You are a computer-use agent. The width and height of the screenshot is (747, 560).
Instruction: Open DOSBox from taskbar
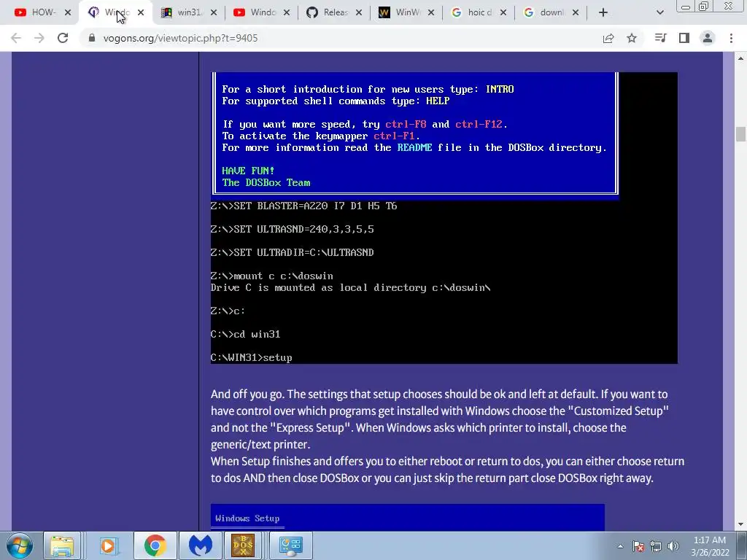[243, 545]
